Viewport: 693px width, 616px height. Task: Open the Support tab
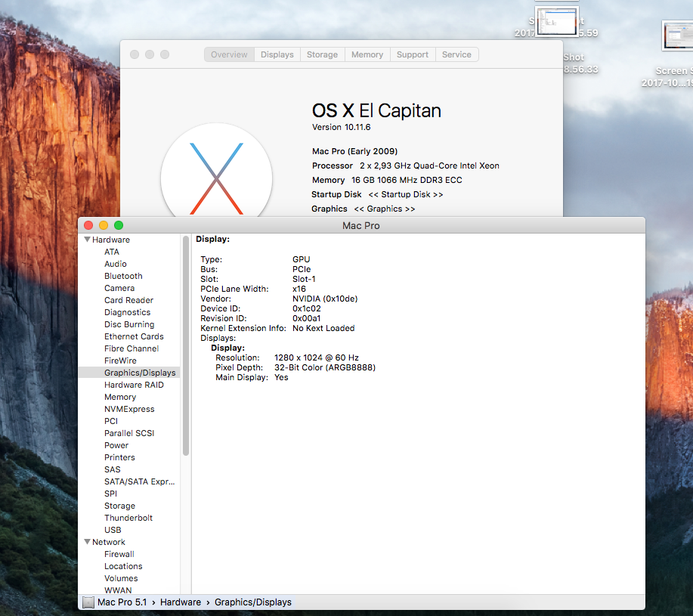413,54
